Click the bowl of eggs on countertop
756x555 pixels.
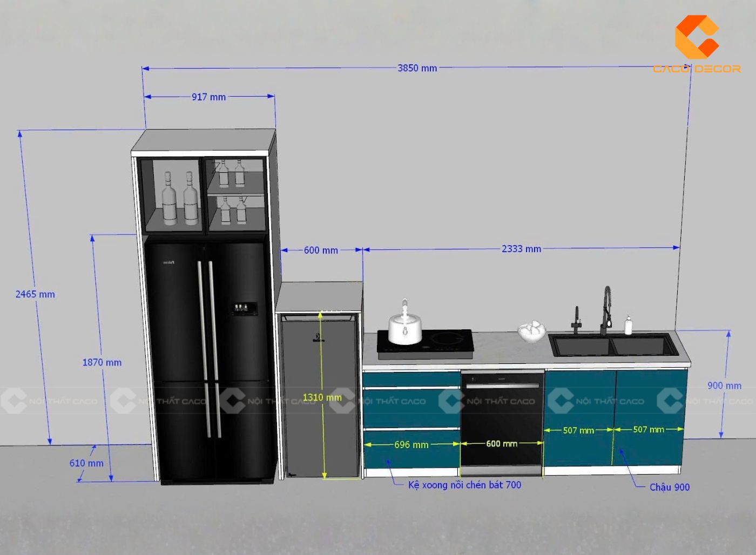coord(532,330)
